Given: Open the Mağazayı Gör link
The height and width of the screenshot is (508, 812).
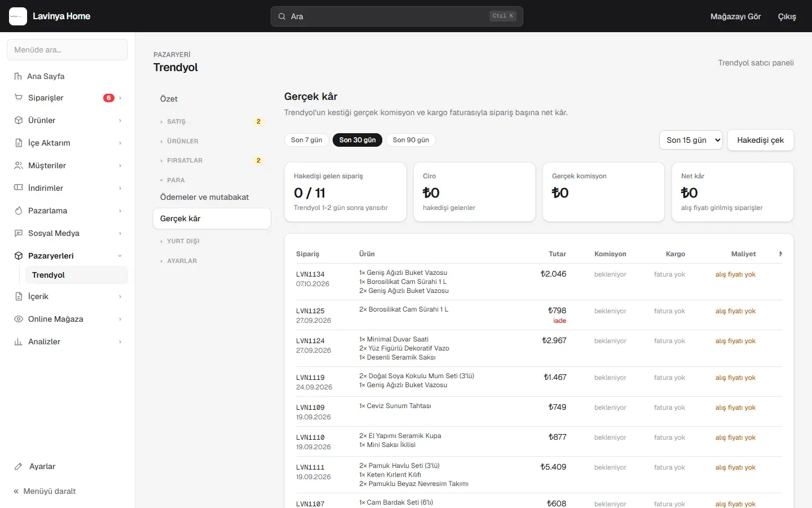Looking at the screenshot, I should pyautogui.click(x=736, y=16).
